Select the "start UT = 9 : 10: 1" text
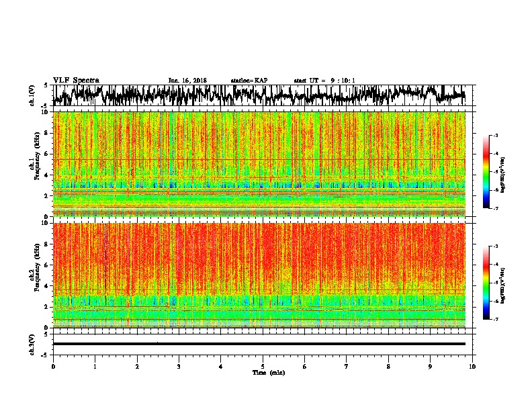The height and width of the screenshot is (411, 532). pos(324,81)
